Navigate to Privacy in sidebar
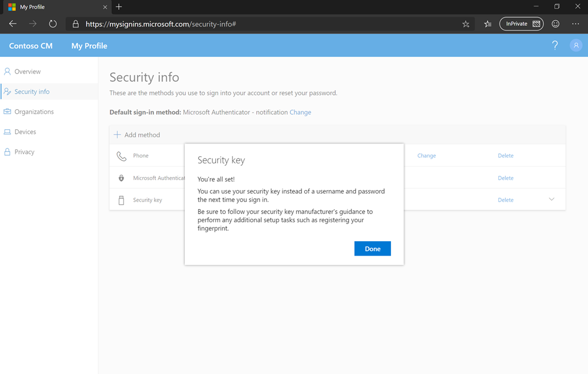Screen dimensions: 588x374 pos(25,152)
